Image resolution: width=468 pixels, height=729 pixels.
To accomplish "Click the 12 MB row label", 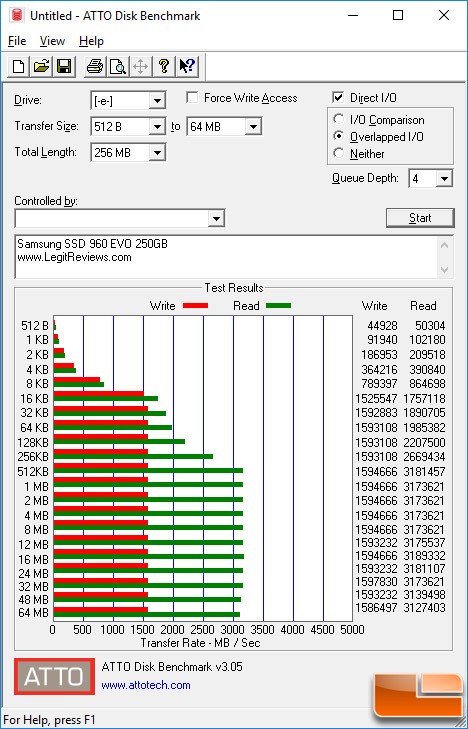I will click(33, 544).
